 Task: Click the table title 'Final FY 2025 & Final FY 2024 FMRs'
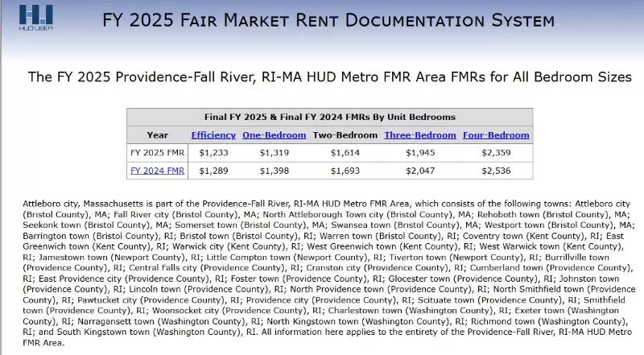330,117
